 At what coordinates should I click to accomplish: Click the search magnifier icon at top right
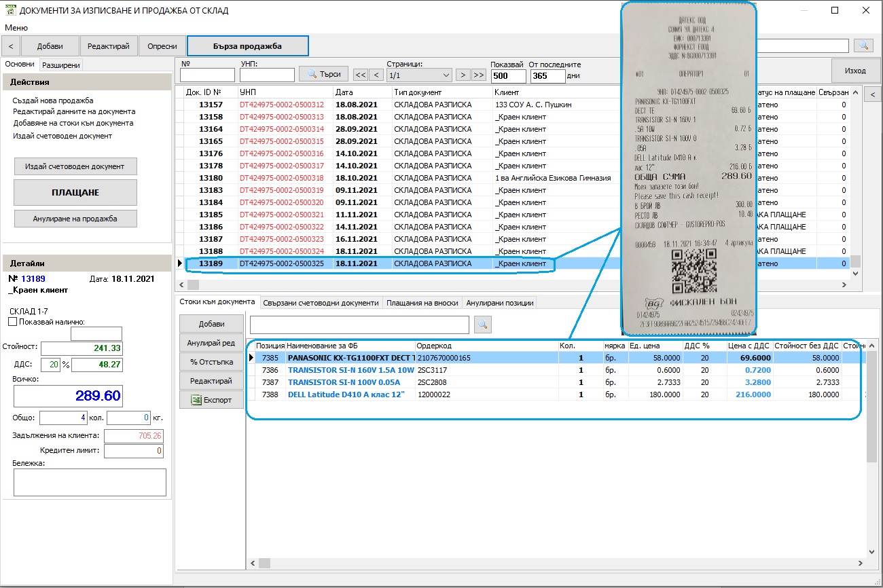[863, 45]
